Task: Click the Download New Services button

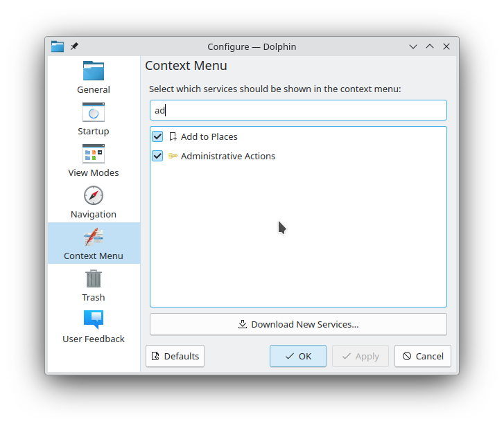Action: [298, 324]
